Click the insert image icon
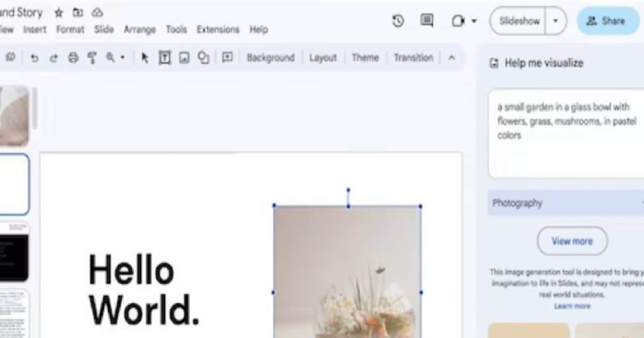644x338 pixels. click(x=184, y=58)
